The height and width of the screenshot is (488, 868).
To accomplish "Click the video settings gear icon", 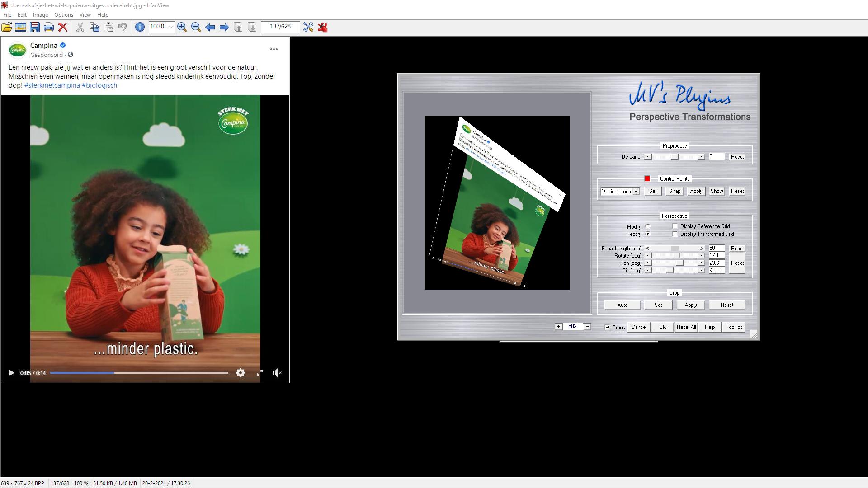I will (x=241, y=373).
